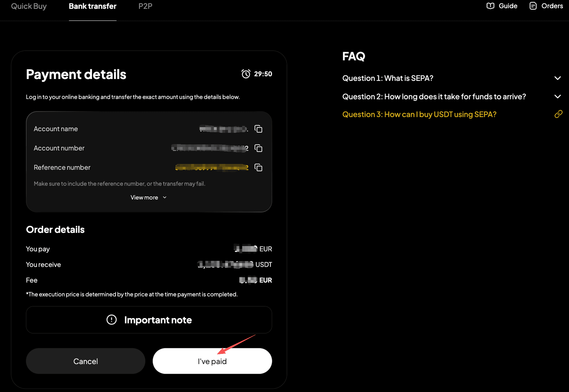Switch to the Quick Buy tab
This screenshot has height=392, width=569.
pos(29,6)
